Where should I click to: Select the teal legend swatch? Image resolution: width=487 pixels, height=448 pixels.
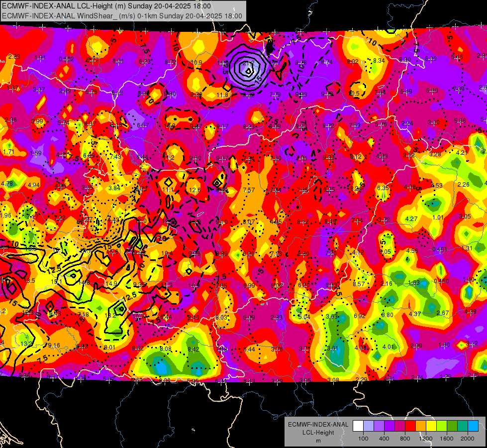tap(463, 426)
